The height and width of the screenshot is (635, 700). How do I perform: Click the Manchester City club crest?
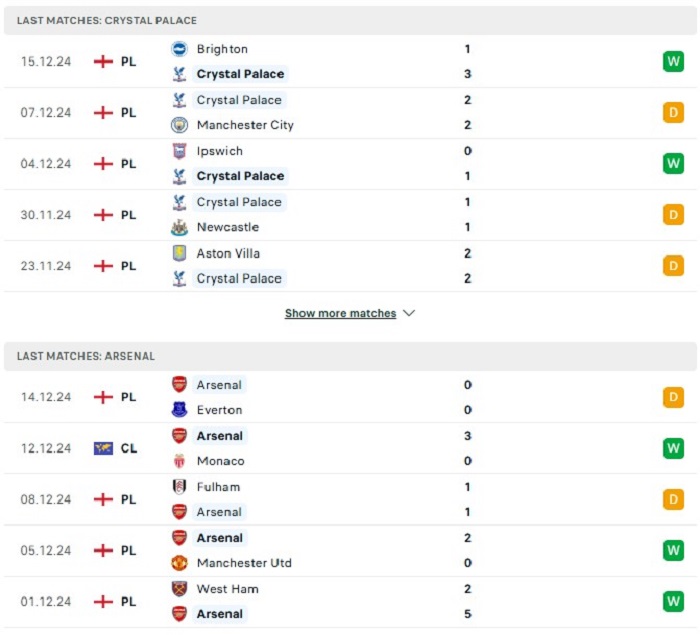[x=179, y=125]
